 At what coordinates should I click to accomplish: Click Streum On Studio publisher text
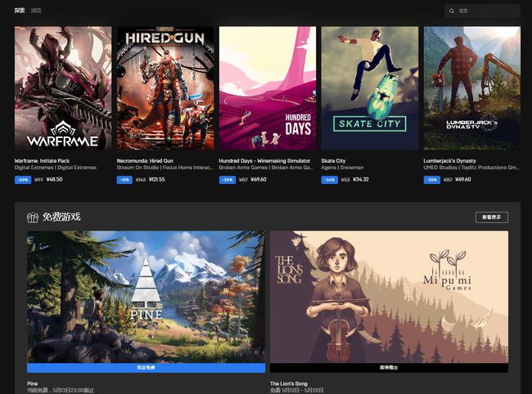pyautogui.click(x=165, y=168)
